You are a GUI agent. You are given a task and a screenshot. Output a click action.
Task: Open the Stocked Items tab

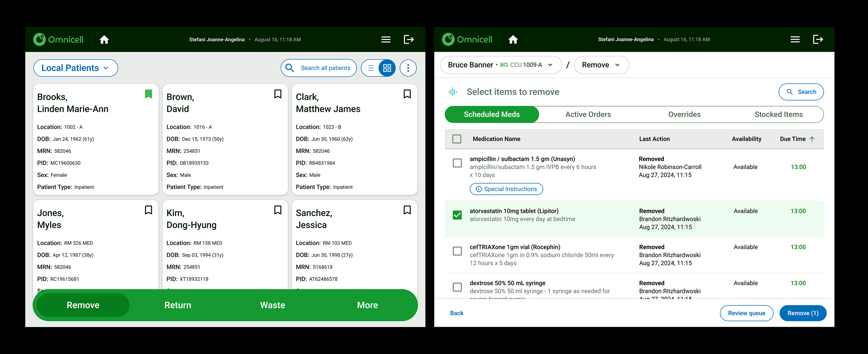tap(778, 114)
